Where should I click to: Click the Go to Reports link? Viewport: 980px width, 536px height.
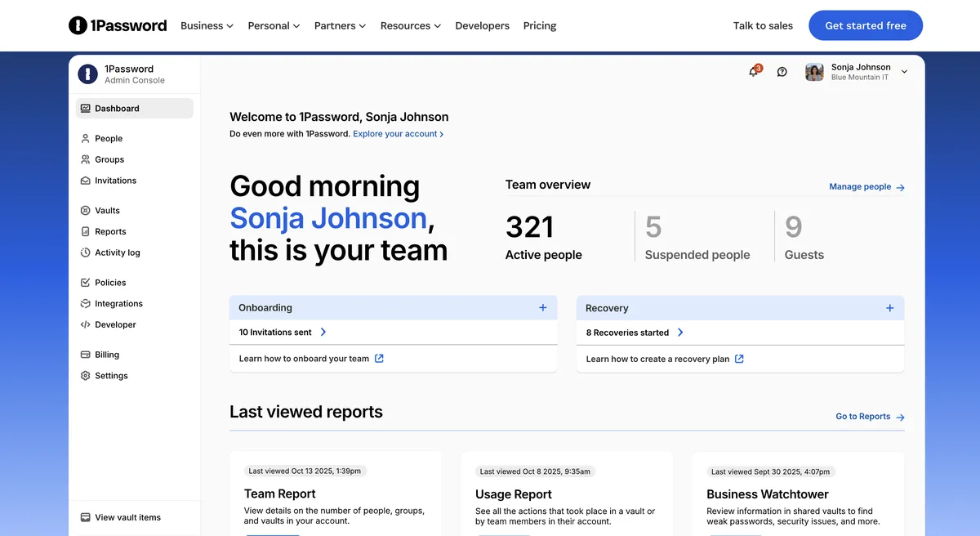[x=862, y=417]
